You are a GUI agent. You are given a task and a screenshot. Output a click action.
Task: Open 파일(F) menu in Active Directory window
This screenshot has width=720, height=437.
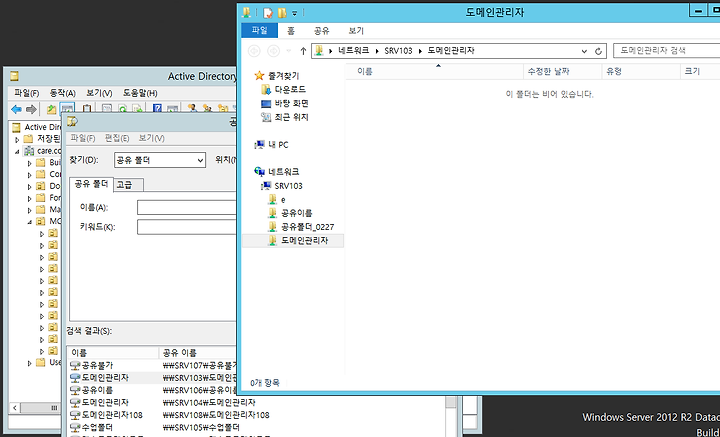(x=27, y=93)
